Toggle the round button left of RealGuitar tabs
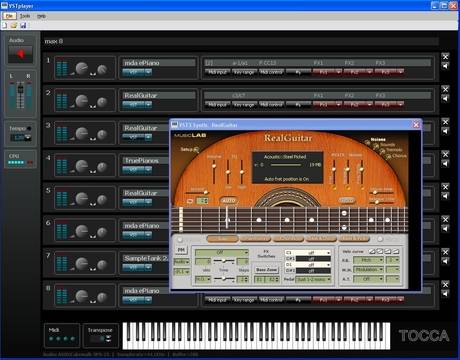460x360 pixels. [x=180, y=239]
